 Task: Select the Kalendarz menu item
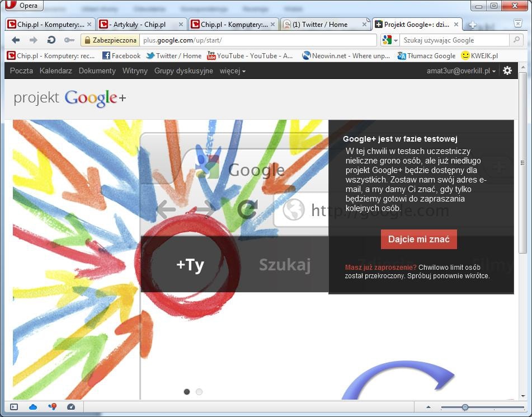tap(55, 71)
